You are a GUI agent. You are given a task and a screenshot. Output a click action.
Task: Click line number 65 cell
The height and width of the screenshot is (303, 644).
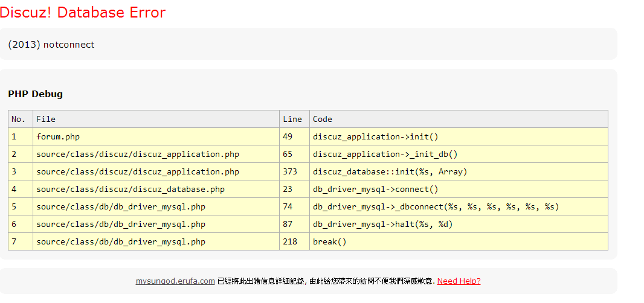click(294, 155)
